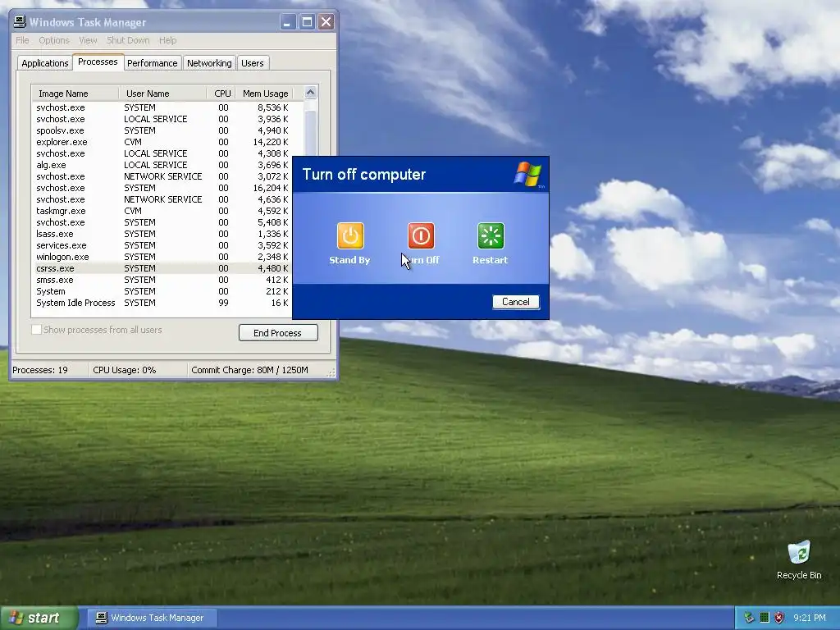This screenshot has width=840, height=630.
Task: Click the process list scroll up arrow
Action: pos(311,93)
